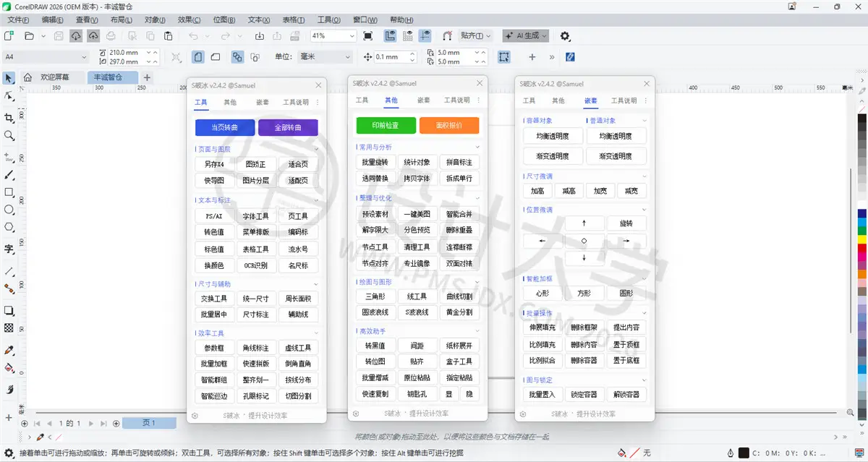Toggle treat objects as filled icon
Image resolution: width=868 pixels, height=462 pixels.
pos(504,56)
